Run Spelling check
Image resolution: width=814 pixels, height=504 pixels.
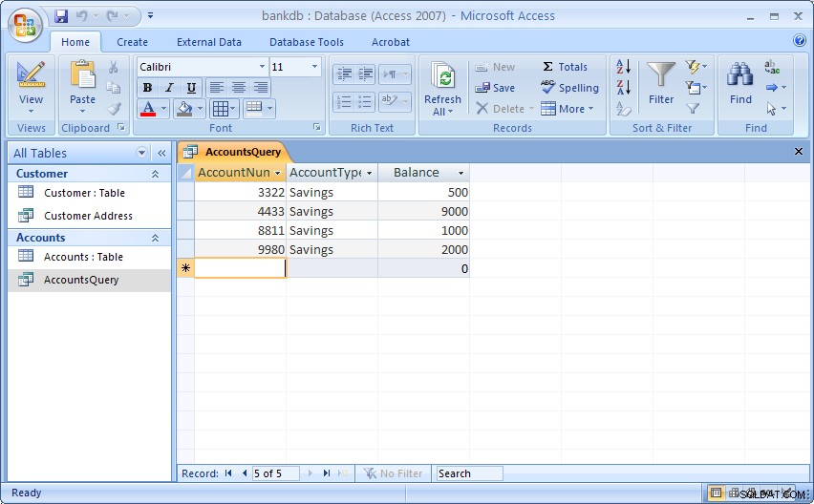[569, 88]
